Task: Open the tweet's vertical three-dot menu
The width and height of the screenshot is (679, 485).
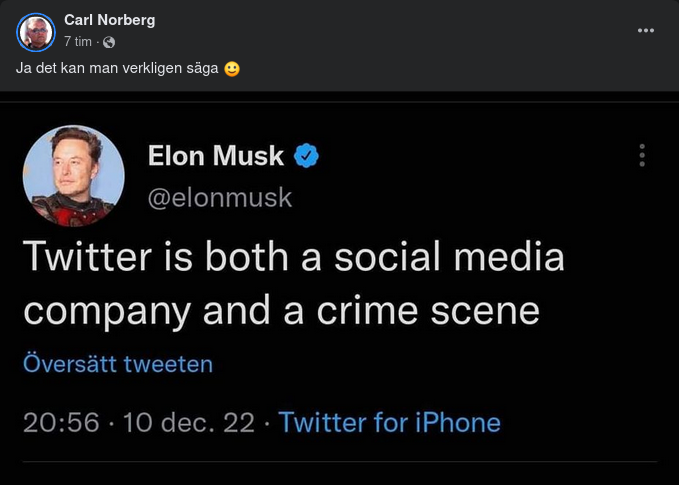Action: [642, 155]
